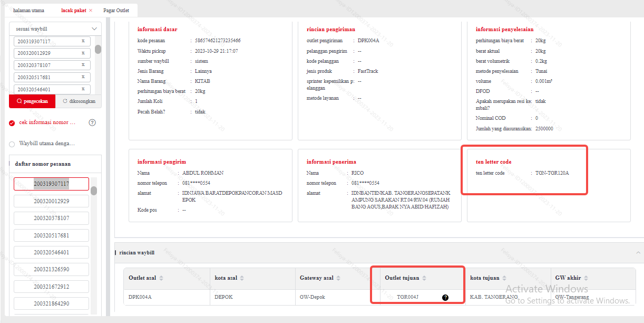Click the sender name ABDUL ROHMAN

click(x=203, y=173)
